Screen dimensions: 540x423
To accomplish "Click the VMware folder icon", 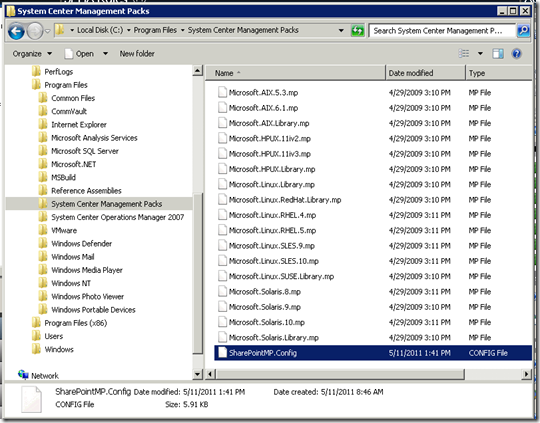I will [43, 230].
